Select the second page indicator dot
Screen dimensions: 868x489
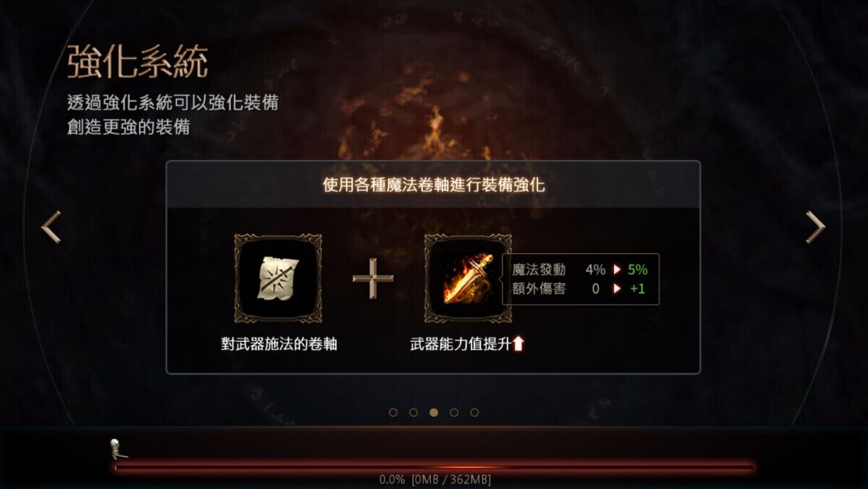(x=414, y=413)
